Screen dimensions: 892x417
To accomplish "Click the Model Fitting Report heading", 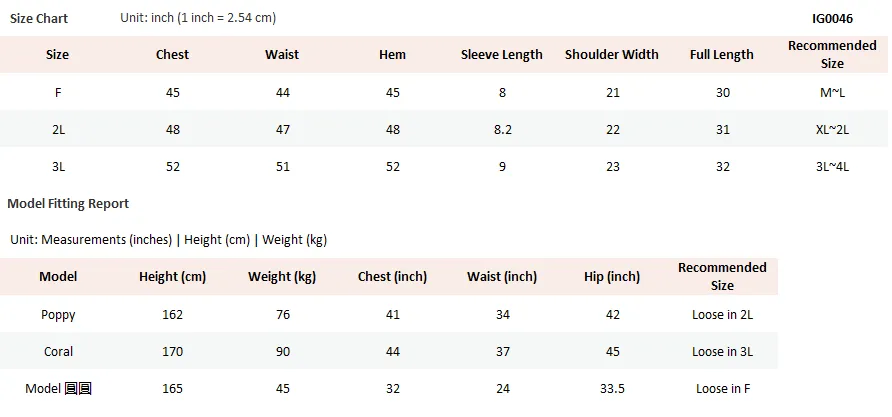I will [68, 204].
